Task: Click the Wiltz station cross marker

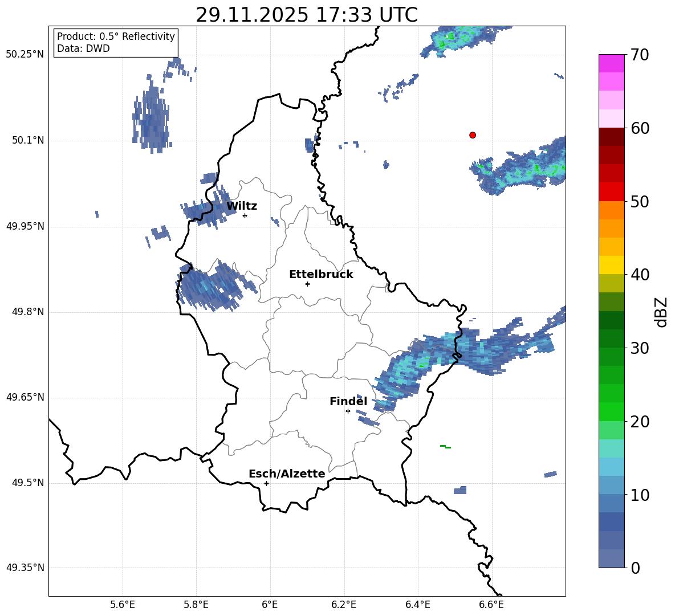Action: click(x=245, y=215)
